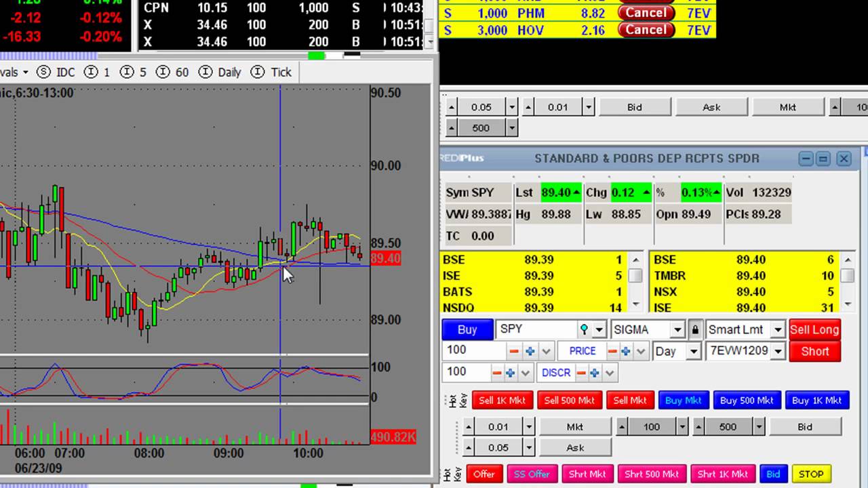Click the blue Buy Mkt hot key
The height and width of the screenshot is (488, 868).
click(x=684, y=400)
